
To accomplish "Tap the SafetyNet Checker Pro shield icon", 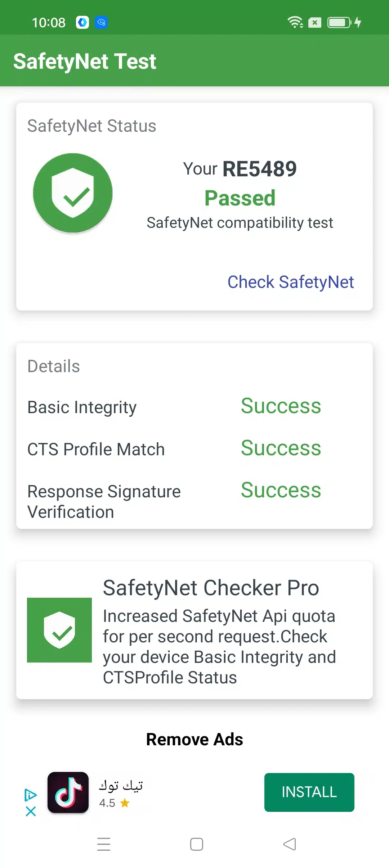I will 59,630.
